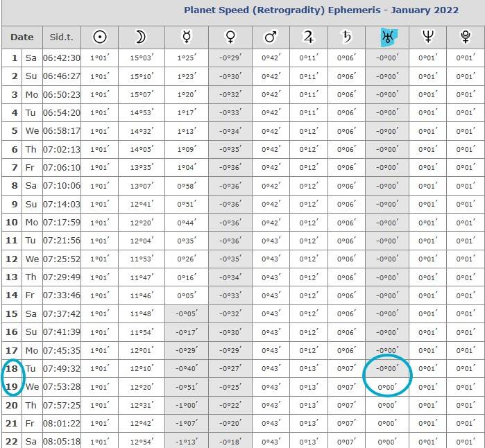This screenshot has width=485, height=448.
Task: Click date number 22 in last row
Action: 12,442
